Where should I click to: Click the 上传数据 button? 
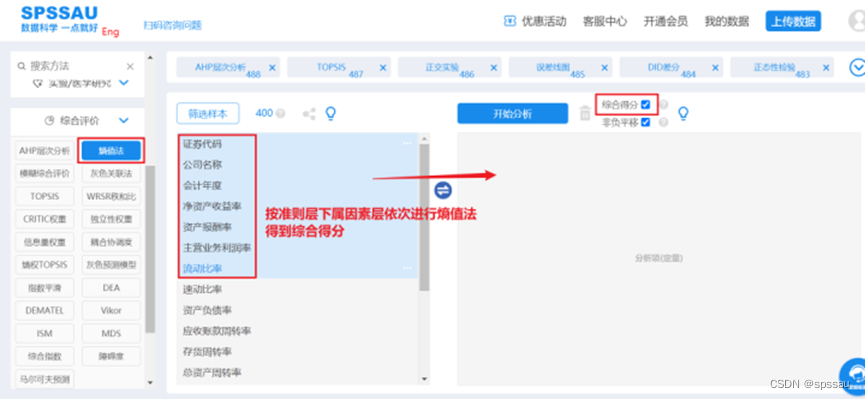coord(793,22)
